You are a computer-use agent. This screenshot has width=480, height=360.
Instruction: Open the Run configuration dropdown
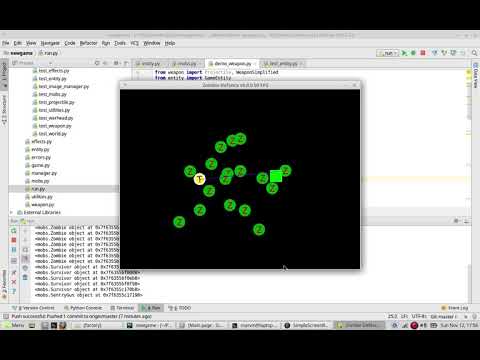[x=387, y=53]
